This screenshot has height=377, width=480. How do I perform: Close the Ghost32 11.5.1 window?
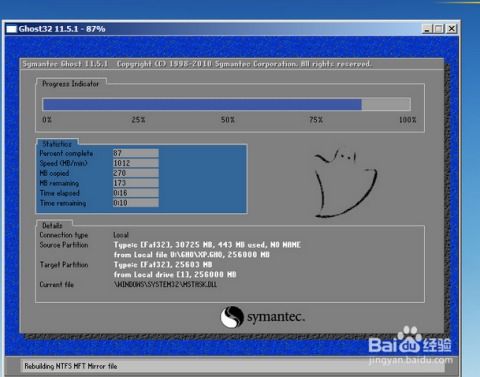pos(451,29)
